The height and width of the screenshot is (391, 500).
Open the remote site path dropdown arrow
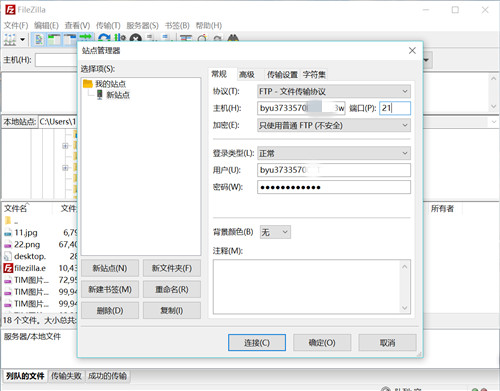point(494,122)
